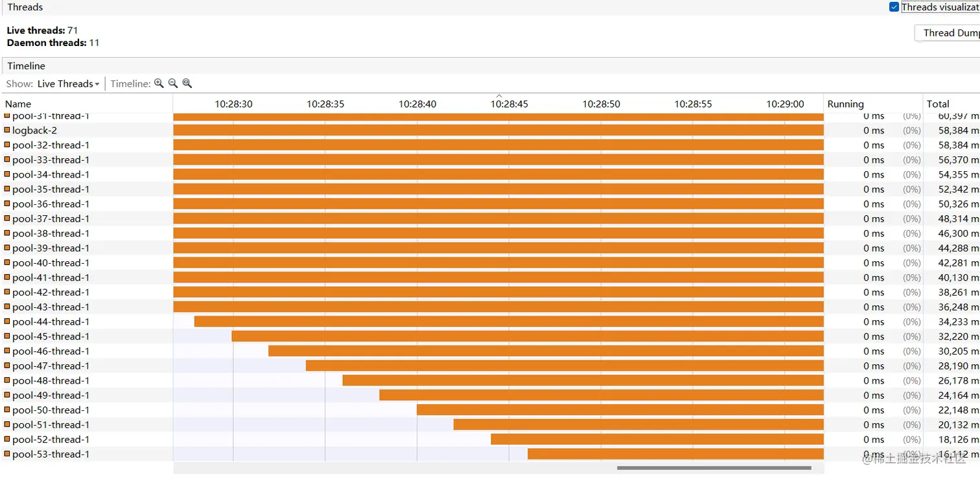Screen dimensions: 980x479
Task: Zoom in the threads timeline
Action: click(x=159, y=84)
